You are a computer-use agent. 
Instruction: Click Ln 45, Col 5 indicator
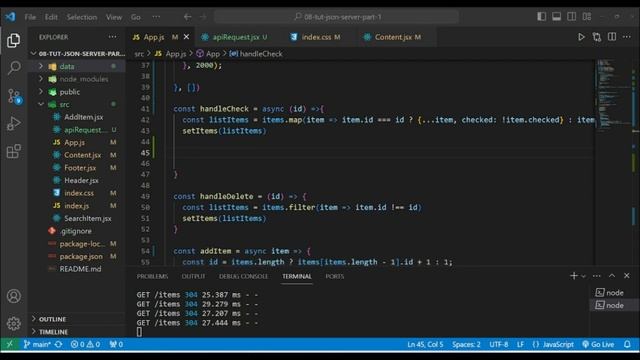click(x=425, y=344)
